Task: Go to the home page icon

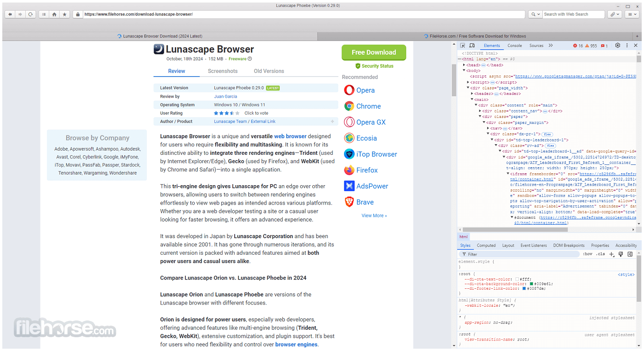Action: pyautogui.click(x=54, y=14)
